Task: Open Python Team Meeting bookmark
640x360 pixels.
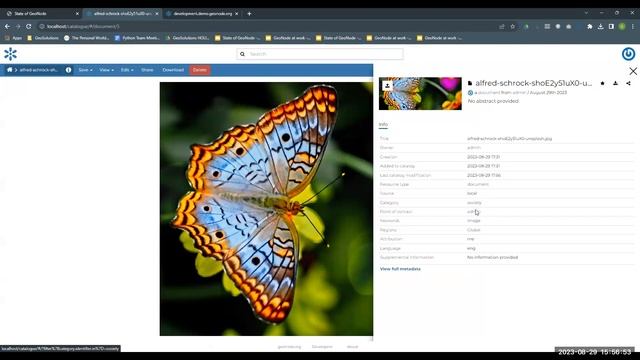Action: pos(137,38)
